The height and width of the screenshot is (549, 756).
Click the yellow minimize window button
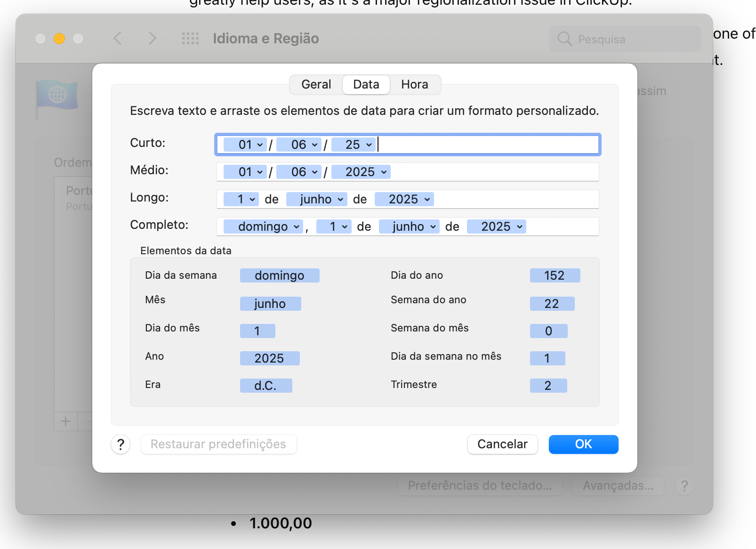click(59, 39)
